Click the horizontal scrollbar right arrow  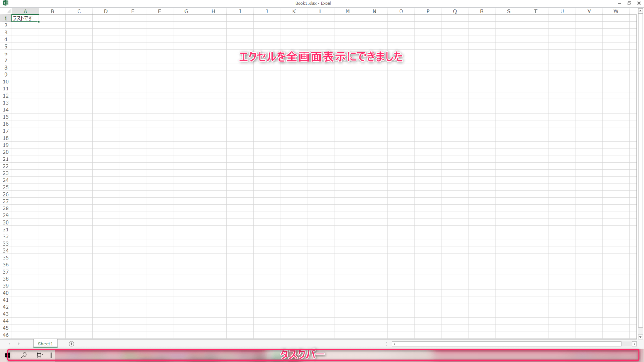click(634, 344)
